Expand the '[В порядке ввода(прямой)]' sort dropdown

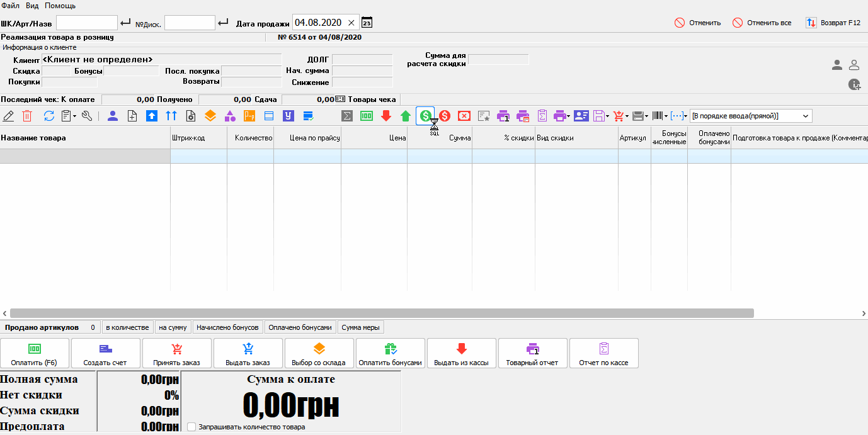tap(805, 116)
